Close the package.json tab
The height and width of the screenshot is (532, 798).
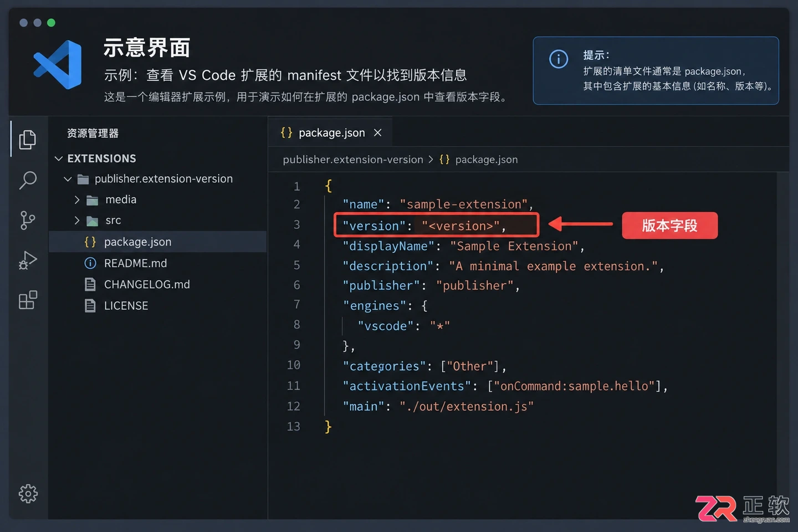click(x=378, y=132)
